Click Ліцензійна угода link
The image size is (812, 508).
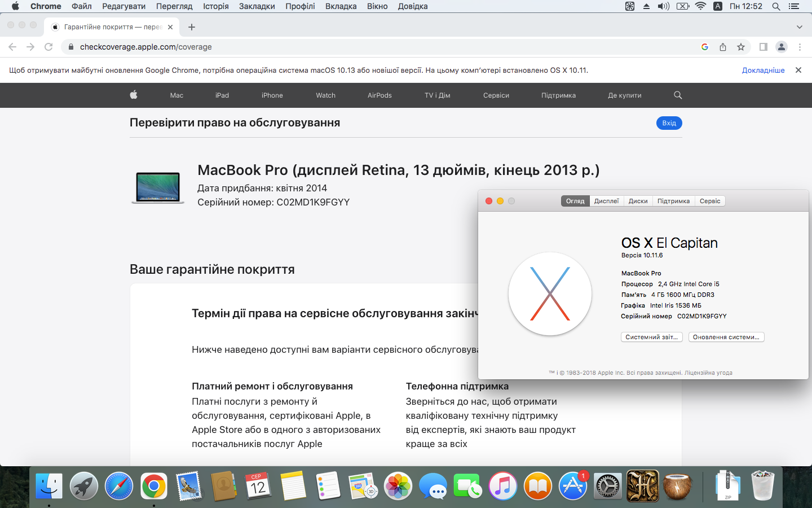coord(708,373)
